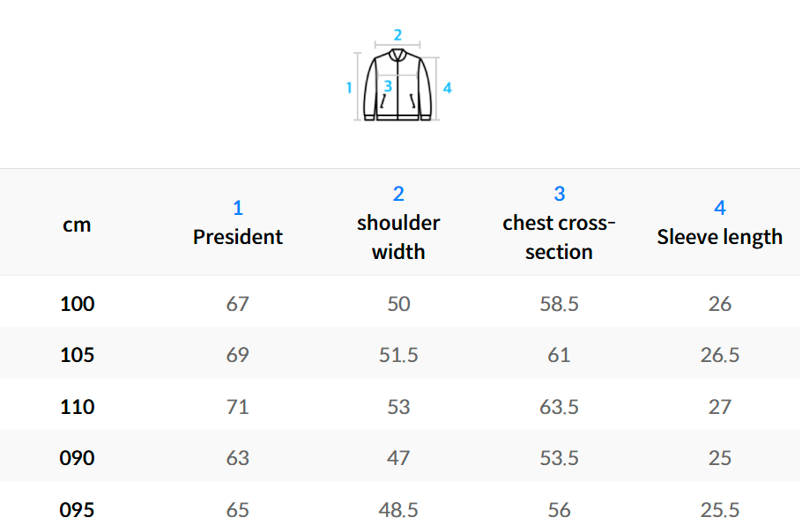
Task: Click the number 2 label above the jacket
Action: tap(397, 35)
